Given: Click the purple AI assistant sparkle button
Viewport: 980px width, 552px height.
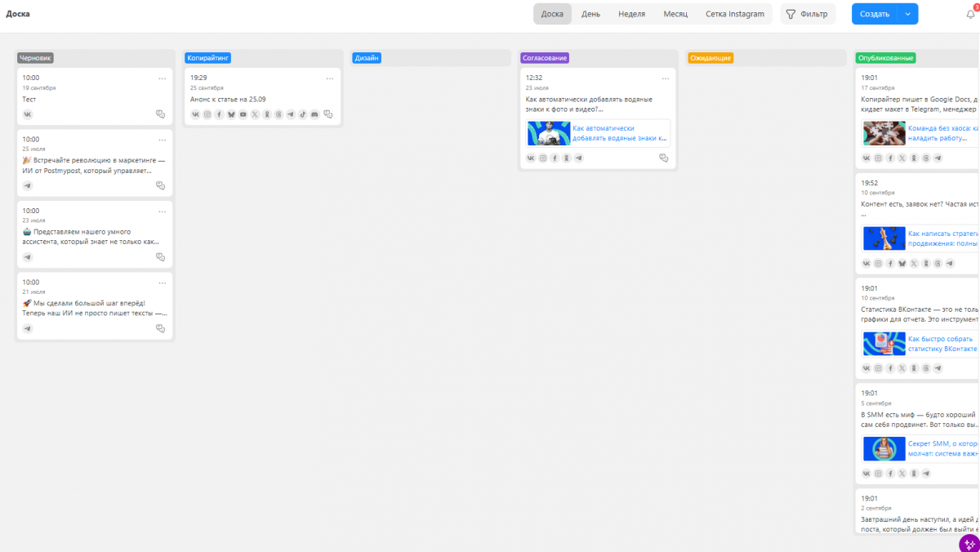Looking at the screenshot, I should point(969,544).
